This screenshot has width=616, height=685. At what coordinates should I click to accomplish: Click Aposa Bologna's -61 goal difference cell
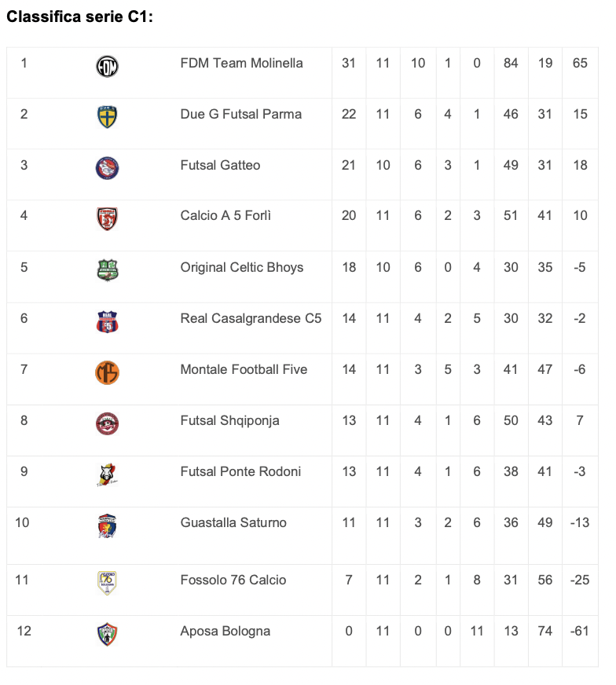[580, 631]
